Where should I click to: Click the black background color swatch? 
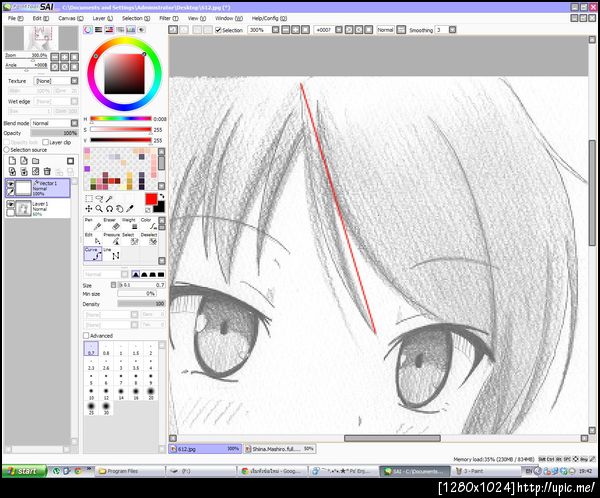pos(159,207)
